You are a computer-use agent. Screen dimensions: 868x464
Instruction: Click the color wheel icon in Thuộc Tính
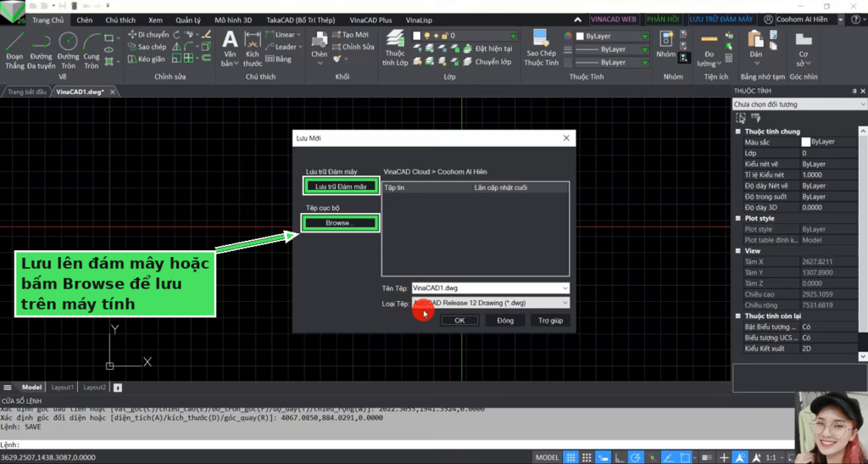coord(568,36)
